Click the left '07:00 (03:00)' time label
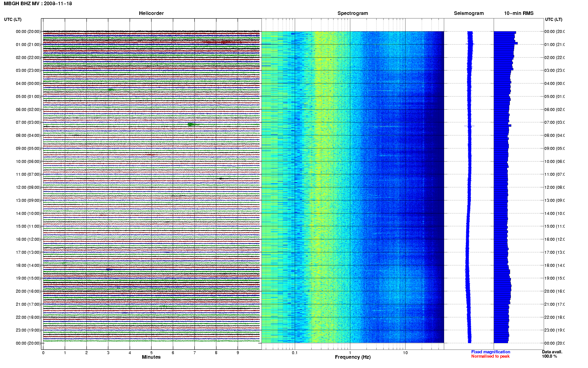Image resolution: width=588 pixels, height=368 pixels. [28, 122]
